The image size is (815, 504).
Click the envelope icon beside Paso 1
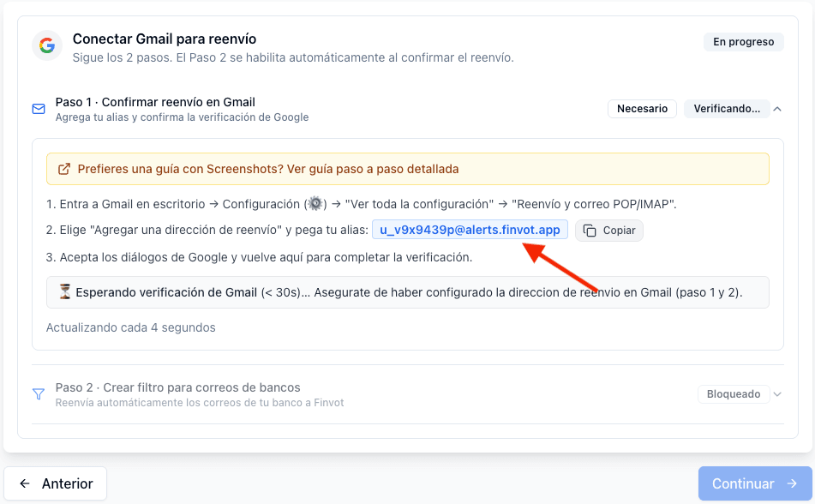click(39, 109)
